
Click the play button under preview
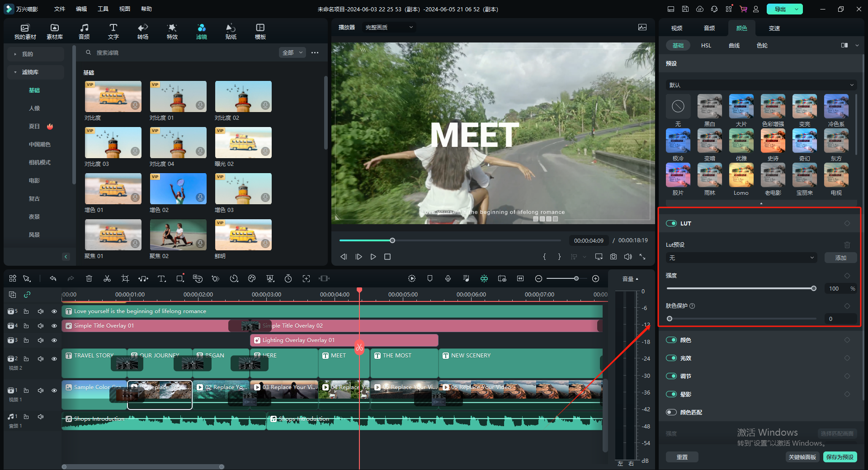tap(373, 256)
